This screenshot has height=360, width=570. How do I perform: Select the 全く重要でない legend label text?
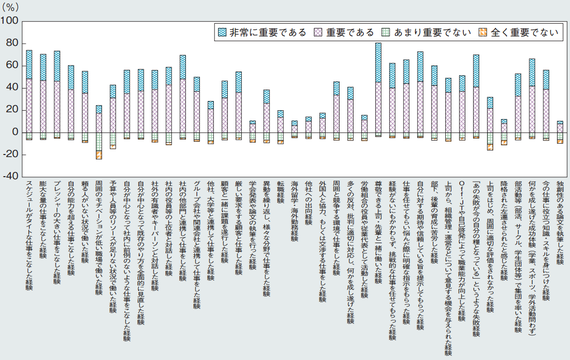524,33
